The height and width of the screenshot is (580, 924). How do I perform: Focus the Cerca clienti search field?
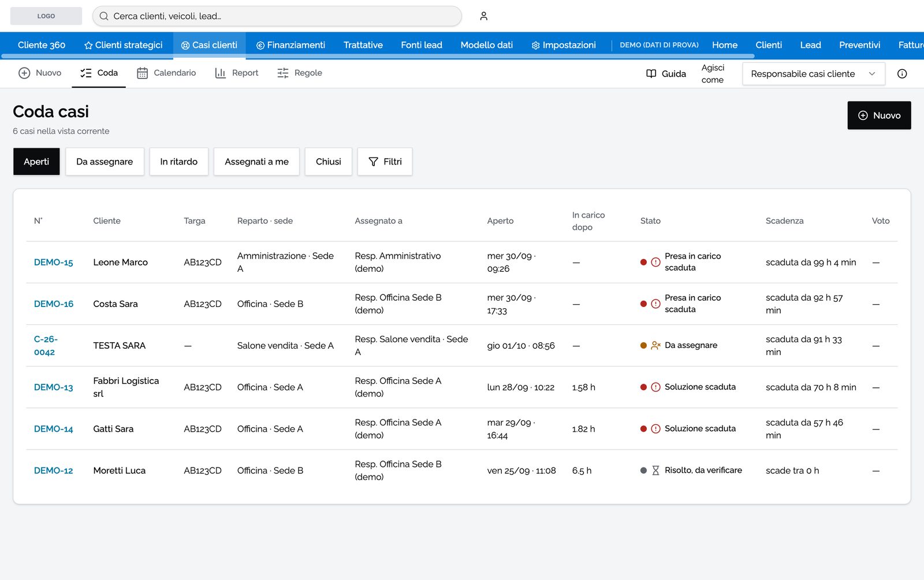(x=277, y=16)
